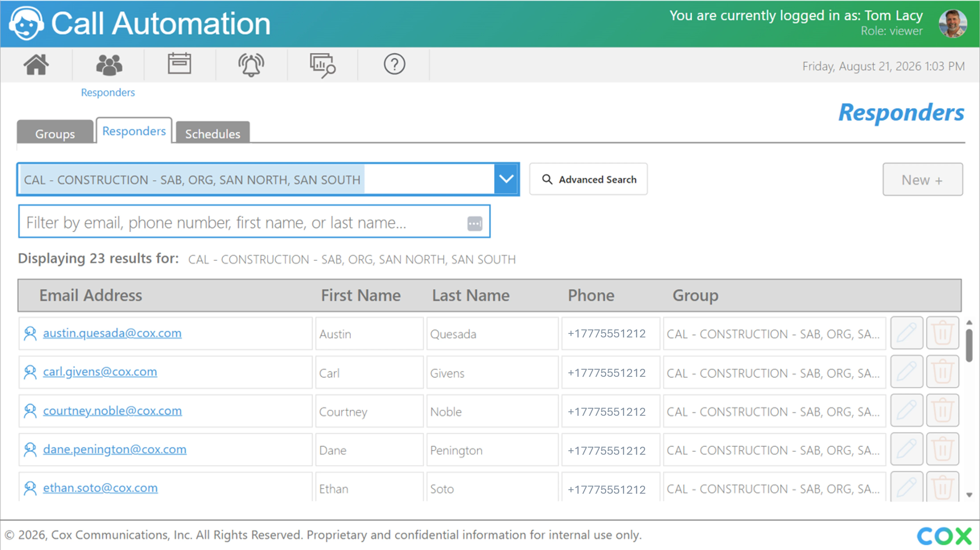The image size is (980, 550).
Task: Click the Phone column header
Action: click(x=591, y=295)
